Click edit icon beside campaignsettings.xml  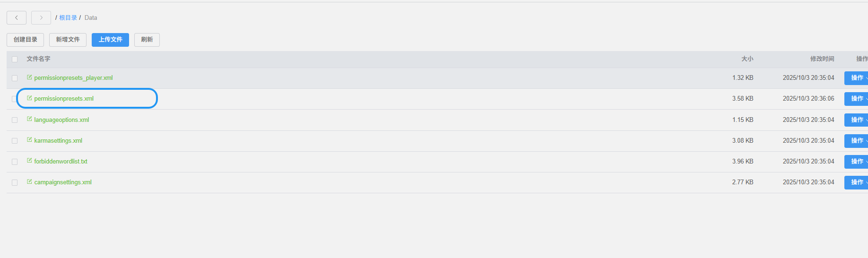click(29, 182)
